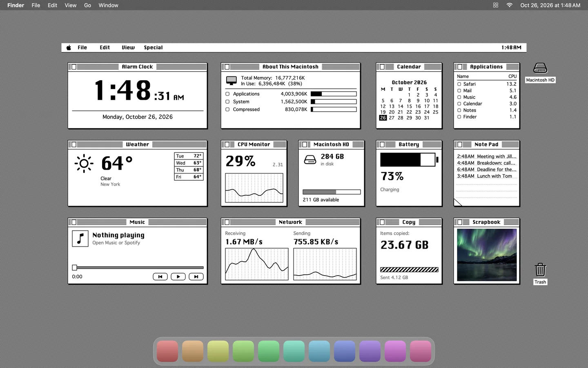
Task: Open the View menu beside Special
Action: tap(128, 47)
